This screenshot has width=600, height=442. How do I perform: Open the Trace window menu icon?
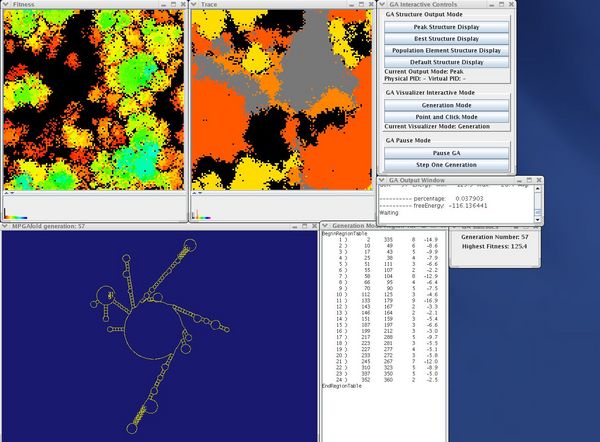coord(195,5)
